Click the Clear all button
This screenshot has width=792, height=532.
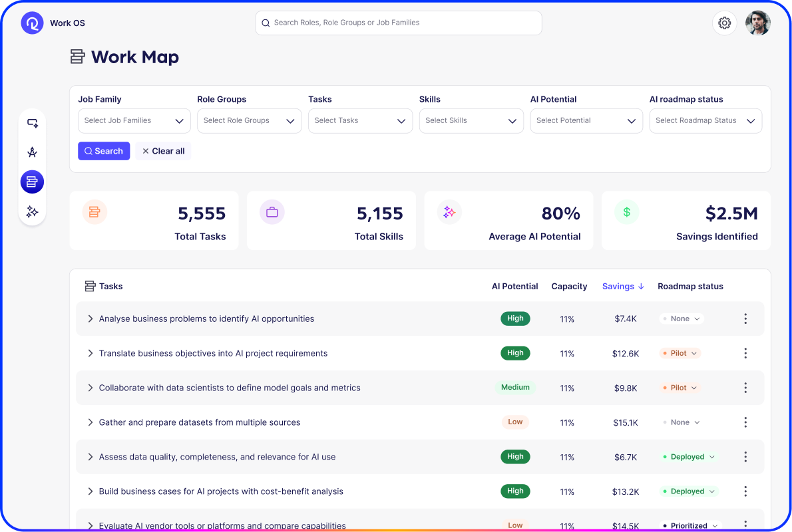(x=163, y=151)
